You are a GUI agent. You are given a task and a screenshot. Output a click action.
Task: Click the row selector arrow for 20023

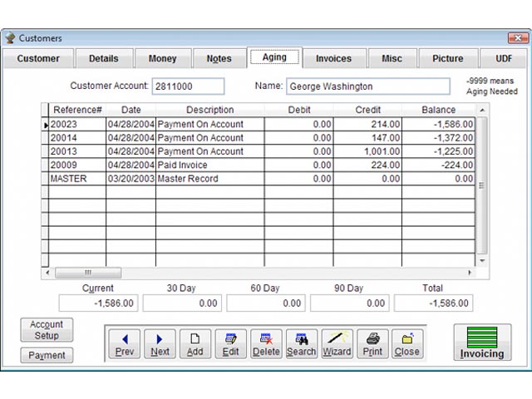coord(45,125)
